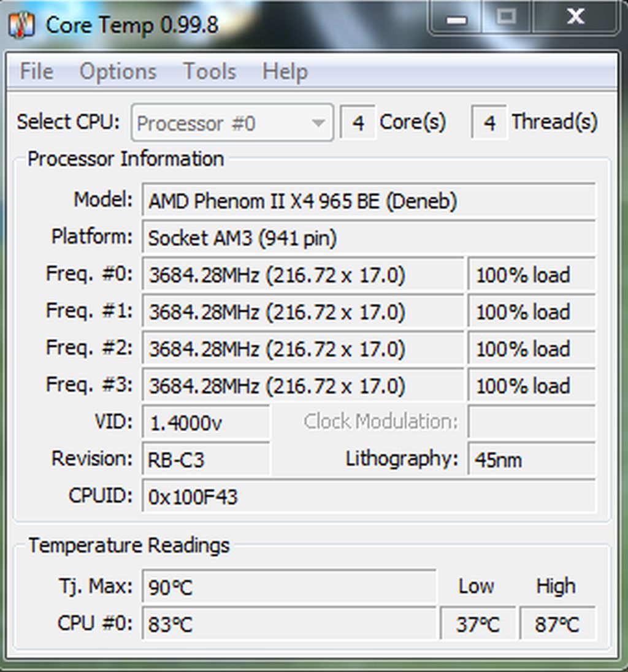628x672 pixels.
Task: Click the CPUID field showing 0x100F43
Action: (369, 496)
